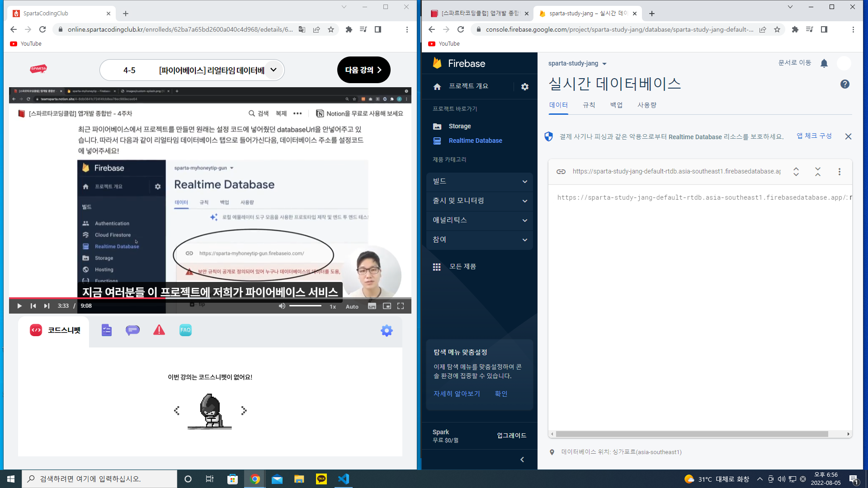
Task: Open the 코드스니펫 tab
Action: 54,330
